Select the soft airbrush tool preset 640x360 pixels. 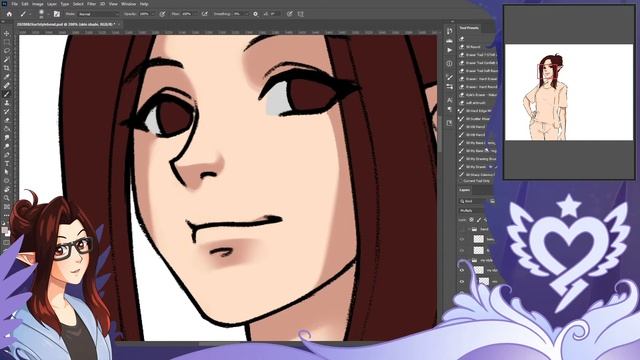coord(476,103)
